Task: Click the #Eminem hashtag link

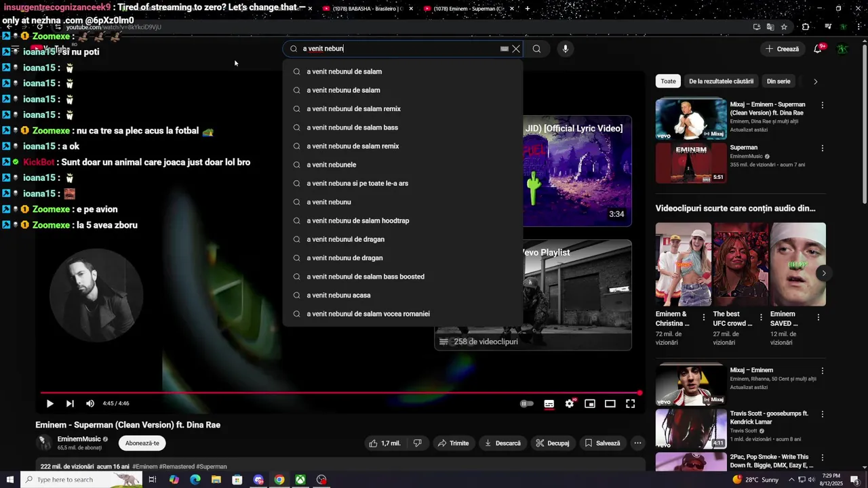Action: (145, 467)
